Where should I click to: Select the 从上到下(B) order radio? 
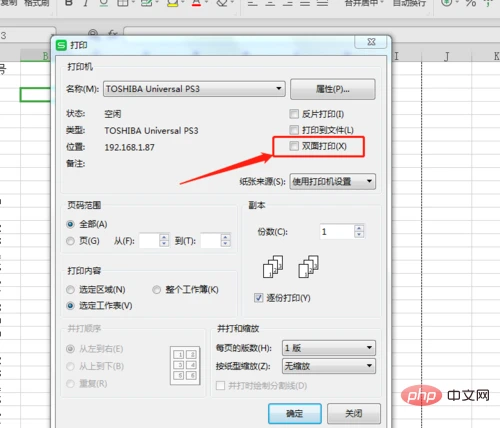(70, 367)
